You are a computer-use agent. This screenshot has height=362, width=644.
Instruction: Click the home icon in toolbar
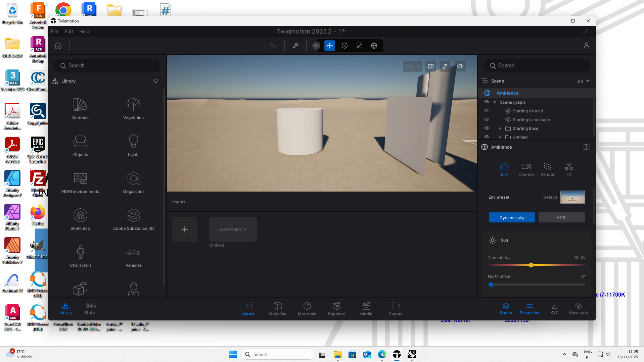pyautogui.click(x=58, y=46)
